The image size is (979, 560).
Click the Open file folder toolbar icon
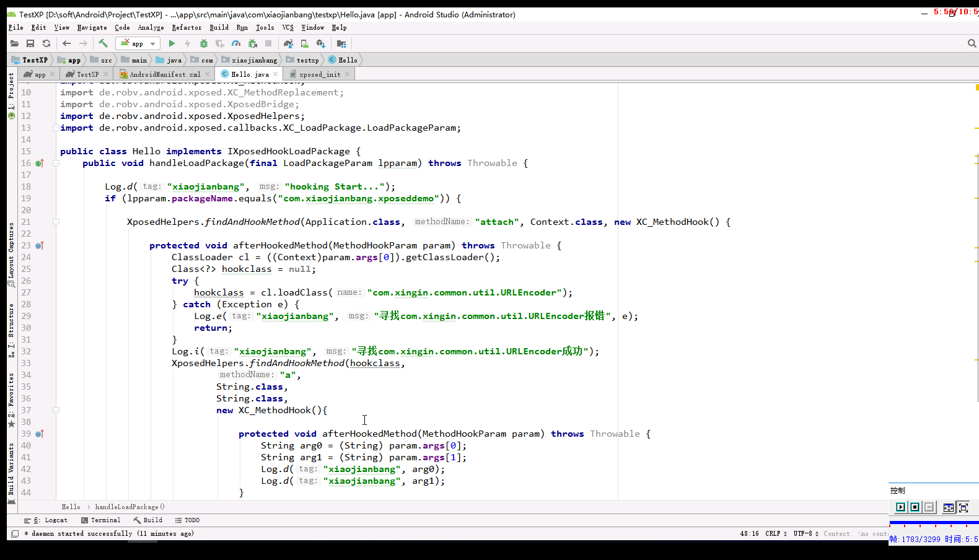14,43
